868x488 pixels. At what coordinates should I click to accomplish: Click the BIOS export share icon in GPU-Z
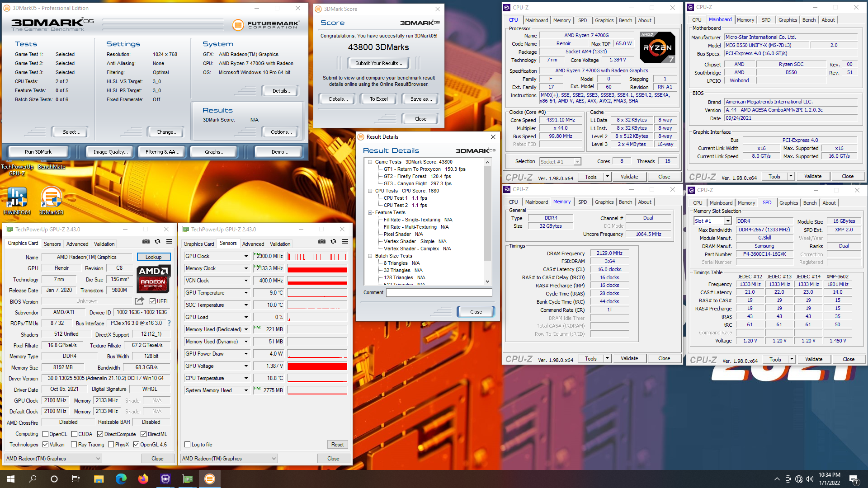pos(139,301)
